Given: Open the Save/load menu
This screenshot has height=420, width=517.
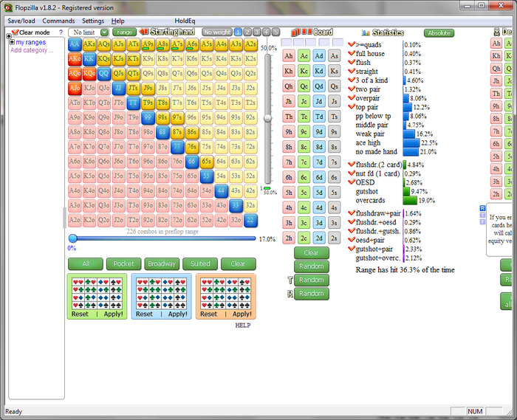Looking at the screenshot, I should click(x=21, y=21).
